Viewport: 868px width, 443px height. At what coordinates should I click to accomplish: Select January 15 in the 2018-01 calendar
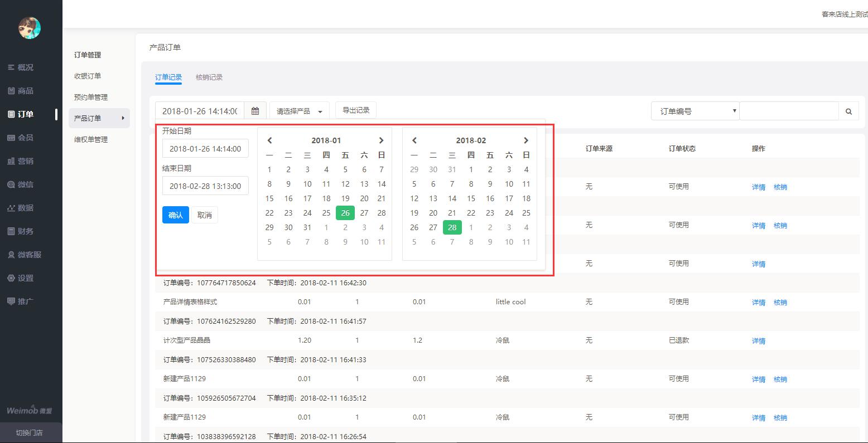pyautogui.click(x=269, y=198)
